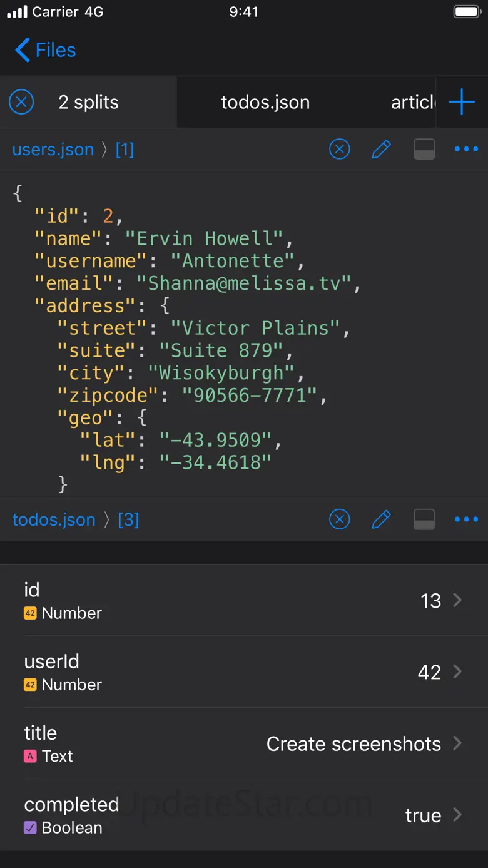Image resolution: width=488 pixels, height=868 pixels.
Task: Toggle split layout for users.json pane
Action: [x=424, y=150]
